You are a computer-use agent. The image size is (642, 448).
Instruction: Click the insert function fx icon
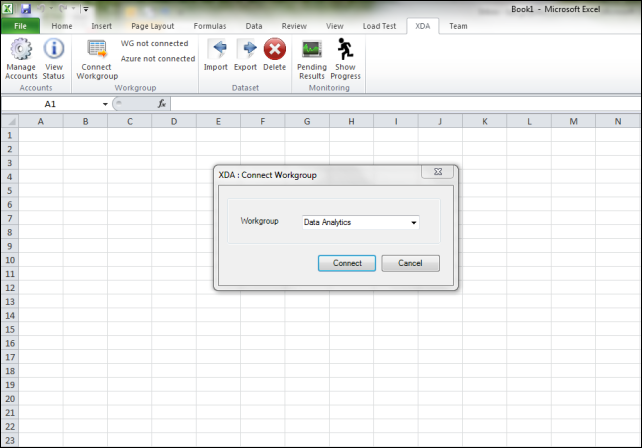162,104
